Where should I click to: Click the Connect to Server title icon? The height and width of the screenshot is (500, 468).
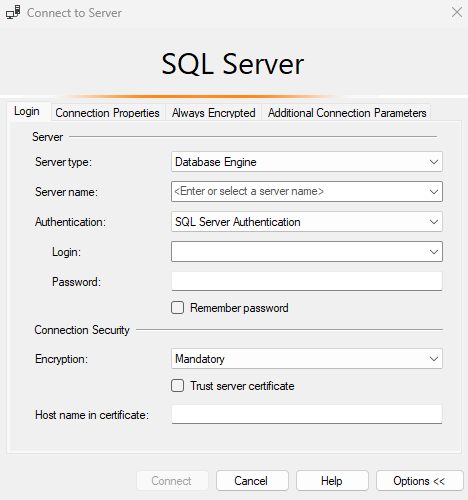point(13,13)
